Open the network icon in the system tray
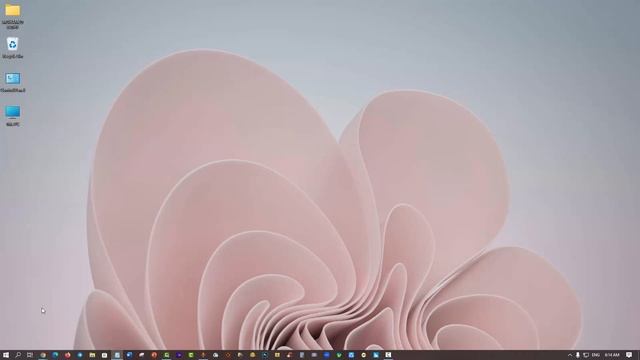The width and height of the screenshot is (640, 360). (x=586, y=355)
